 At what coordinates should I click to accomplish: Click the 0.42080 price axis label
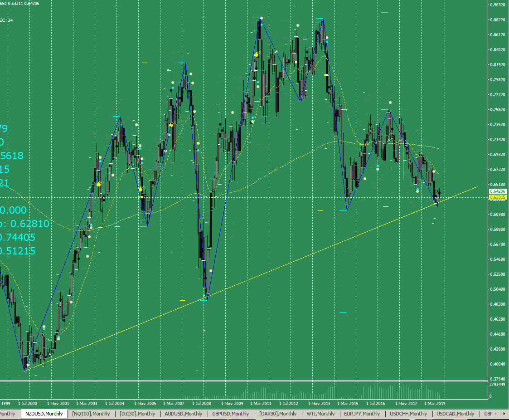pos(498,349)
